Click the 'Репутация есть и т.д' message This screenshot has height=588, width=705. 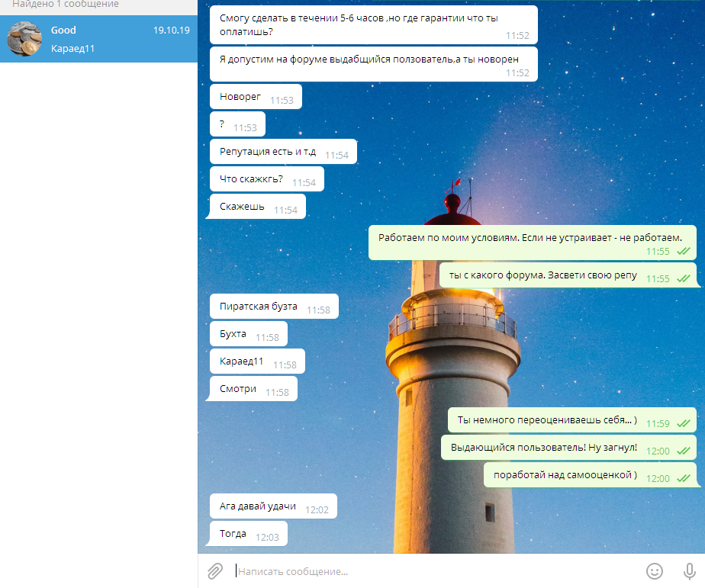tap(283, 152)
